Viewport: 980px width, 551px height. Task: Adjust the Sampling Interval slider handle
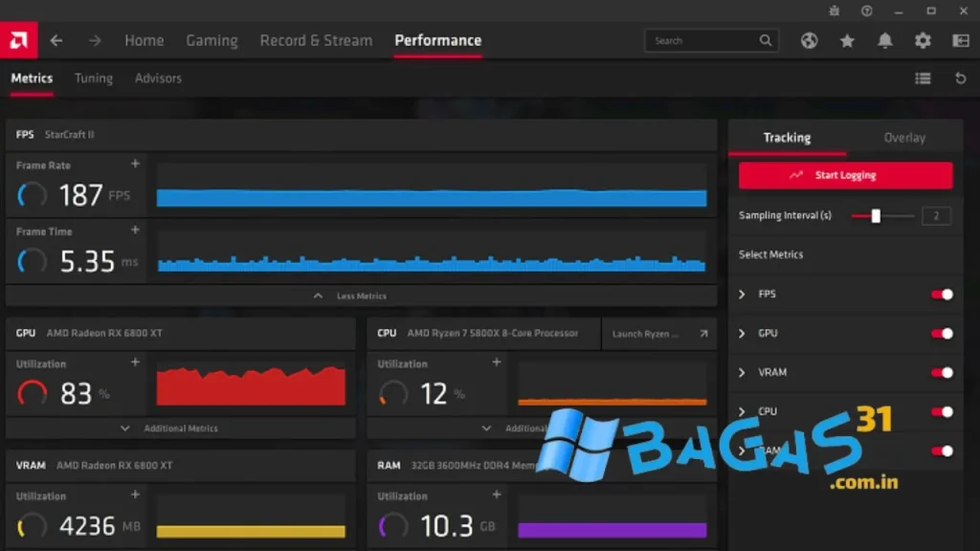[876, 215]
